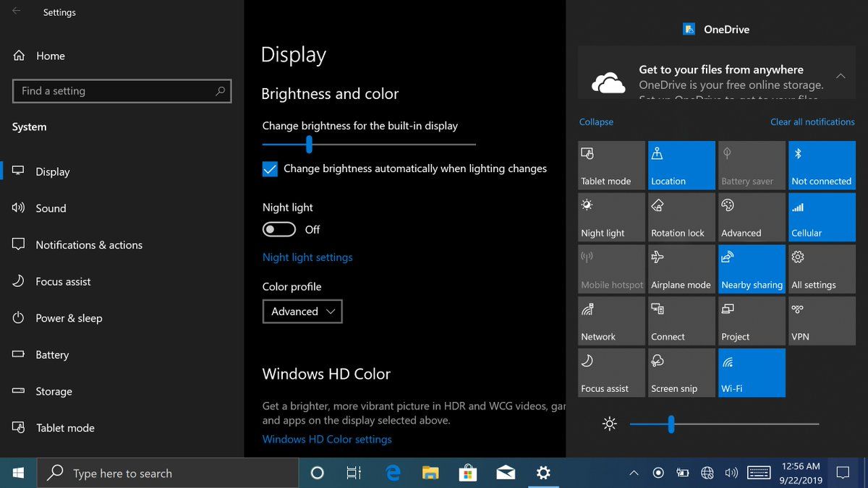Viewport: 868px width, 488px height.
Task: Uncheck change brightness automatically checkbox
Action: pos(270,169)
